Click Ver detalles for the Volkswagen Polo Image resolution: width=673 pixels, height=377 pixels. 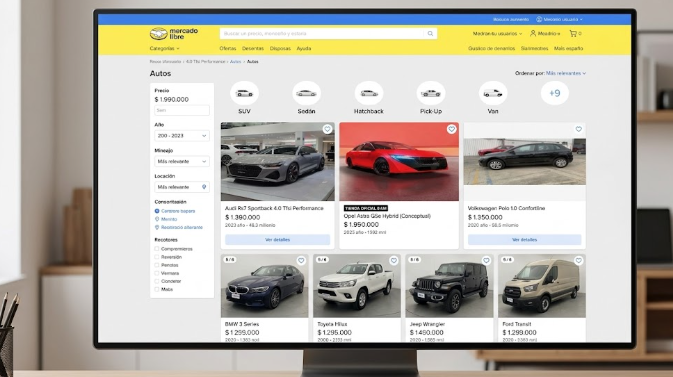[524, 240]
